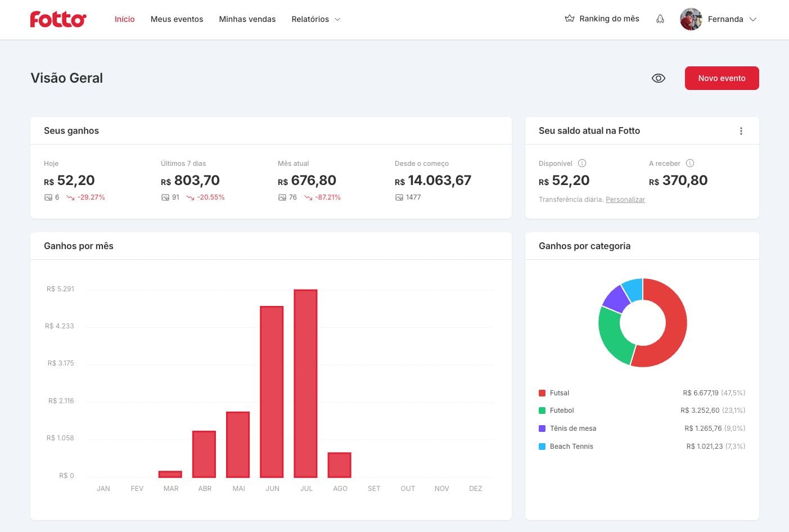
Task: Click the A receber R$ 370,80 amount
Action: click(x=678, y=181)
